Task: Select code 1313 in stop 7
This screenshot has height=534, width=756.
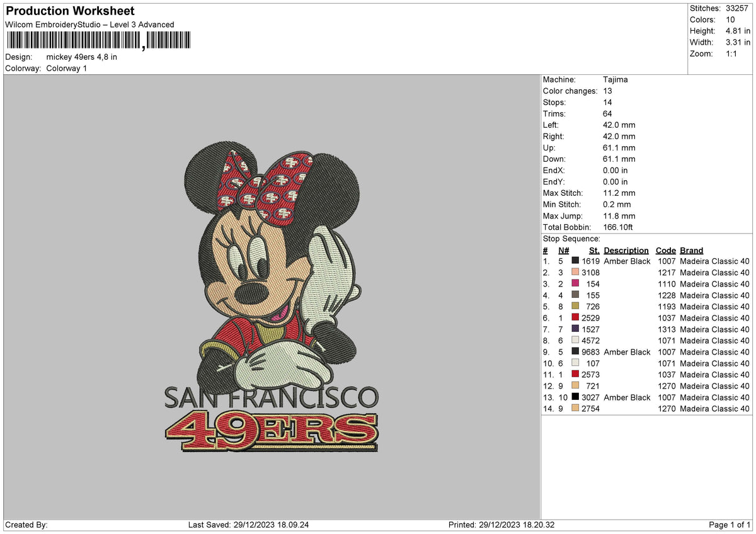Action: [667, 329]
